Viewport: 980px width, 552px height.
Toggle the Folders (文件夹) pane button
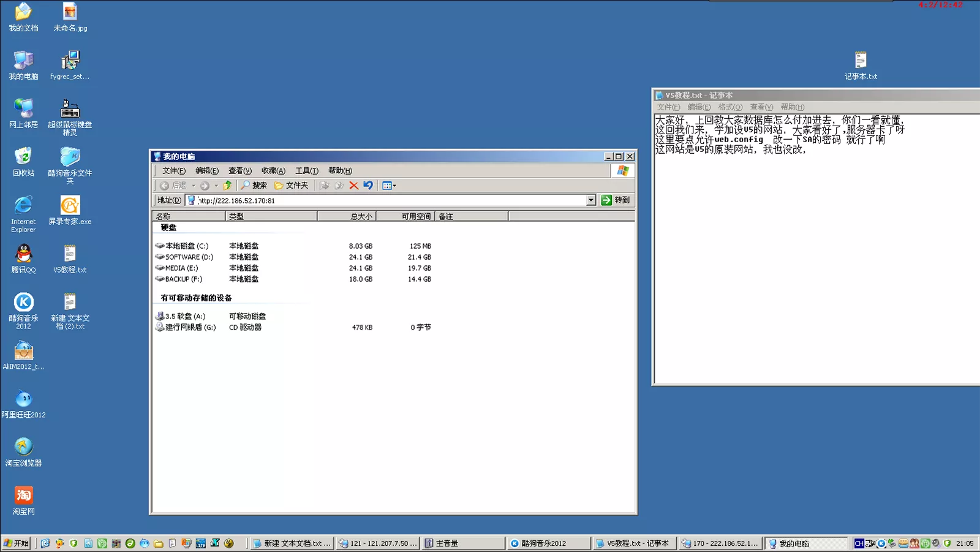[291, 186]
